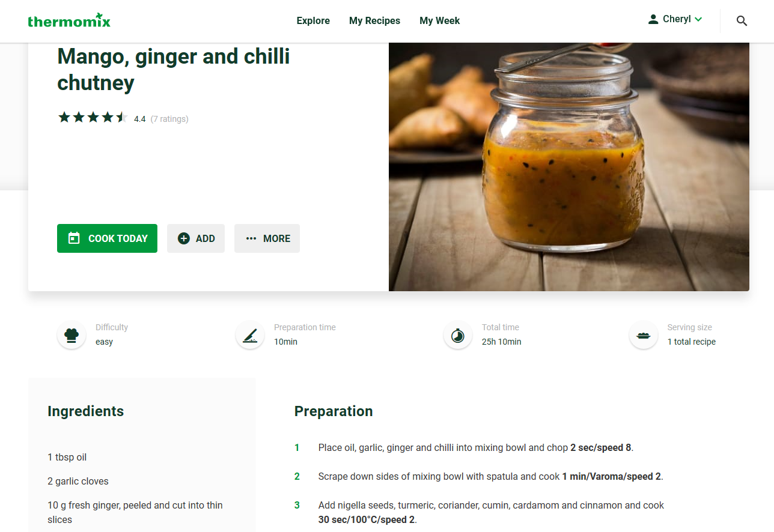Click the COOK TODAY button
The width and height of the screenshot is (774, 532).
pyautogui.click(x=107, y=238)
